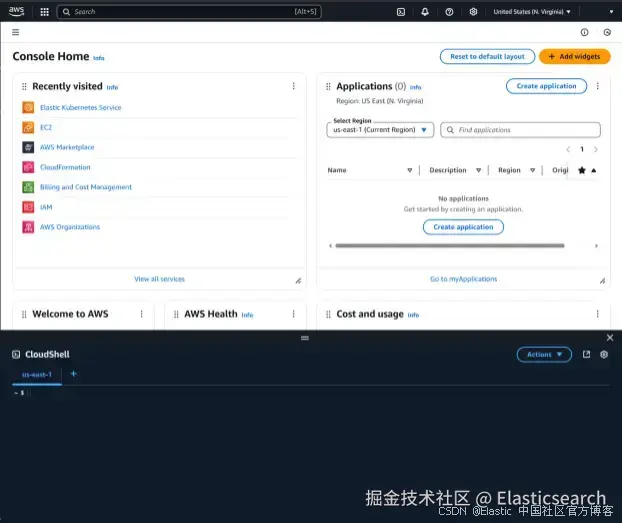Open CloudShell preferences gear
The image size is (622, 523).
click(604, 354)
